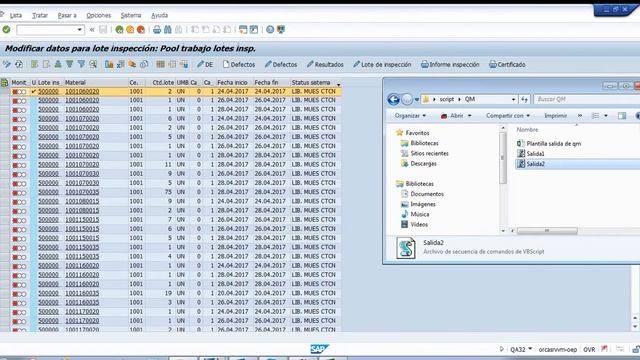Click the select-all icon atop the table

[4, 82]
